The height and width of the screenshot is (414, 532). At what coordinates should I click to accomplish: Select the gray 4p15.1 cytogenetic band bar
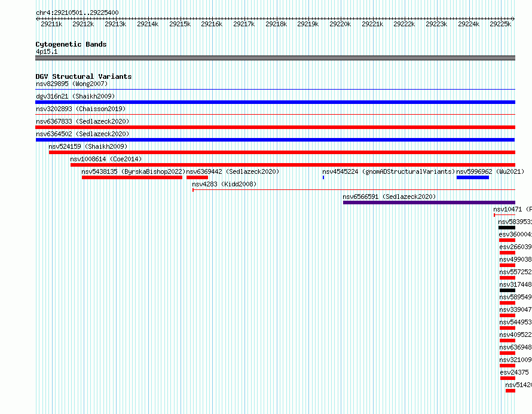coord(275,58)
